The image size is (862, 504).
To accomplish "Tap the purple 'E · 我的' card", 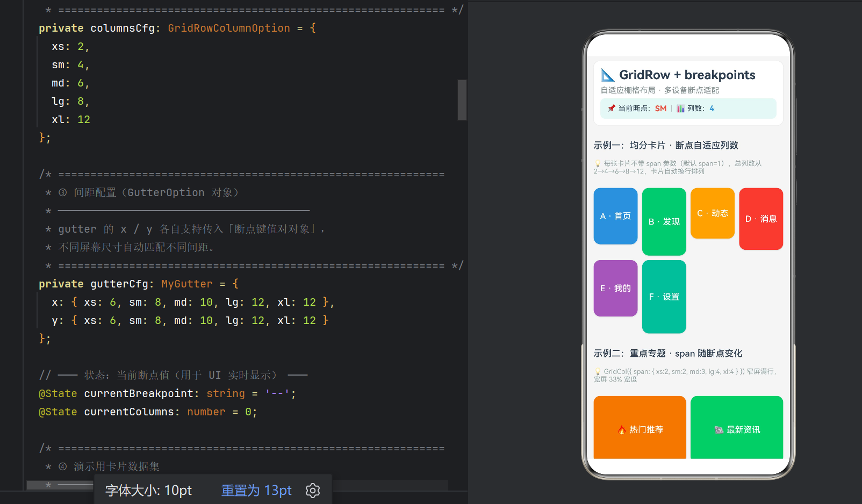I will point(615,289).
